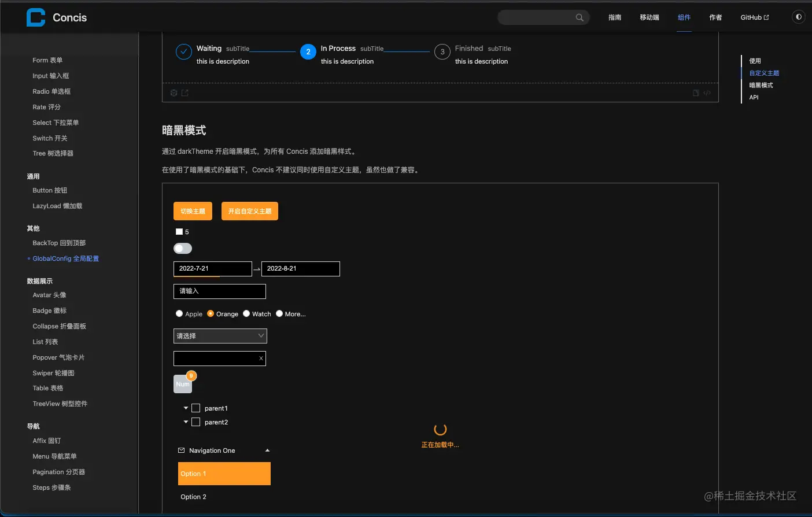Show source code icon of Steps demo
The image size is (812, 517).
point(707,93)
